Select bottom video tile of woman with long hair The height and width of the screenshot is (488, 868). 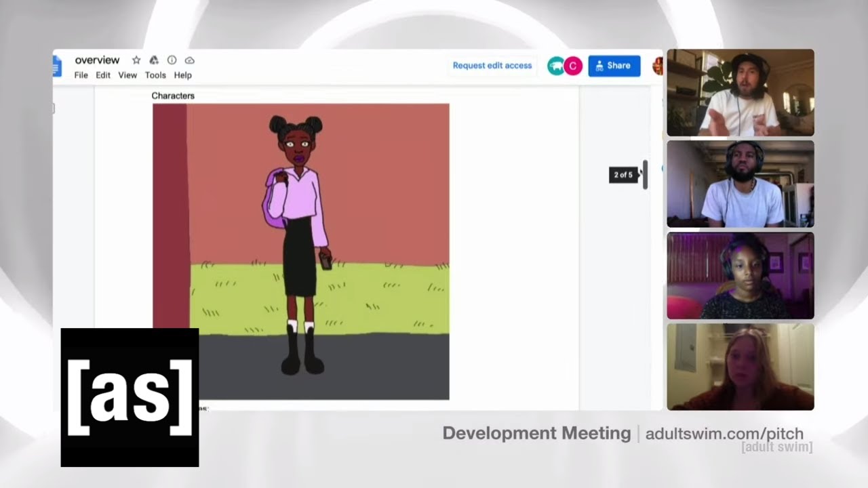tap(741, 367)
